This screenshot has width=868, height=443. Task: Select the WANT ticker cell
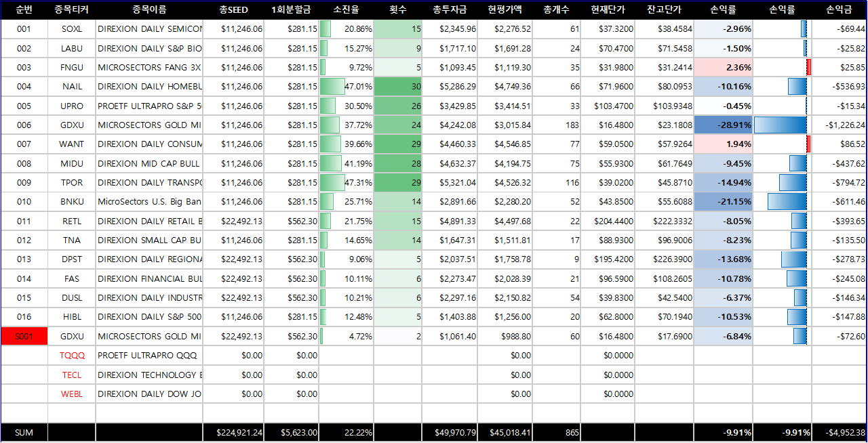pos(72,144)
